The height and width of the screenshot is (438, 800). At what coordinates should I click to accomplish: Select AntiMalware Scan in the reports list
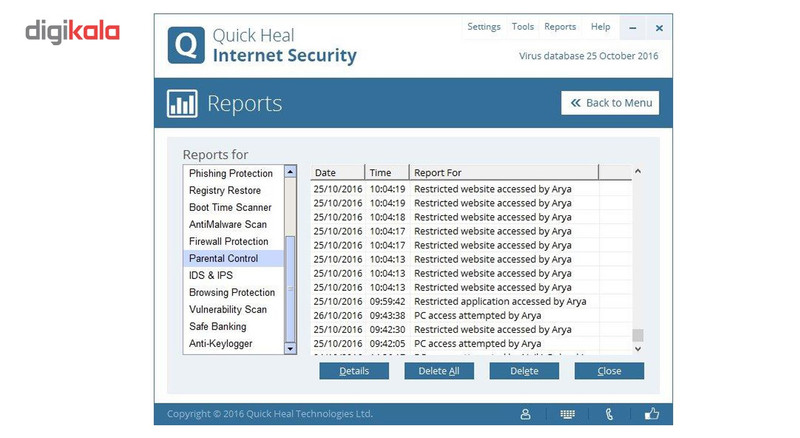click(x=233, y=224)
